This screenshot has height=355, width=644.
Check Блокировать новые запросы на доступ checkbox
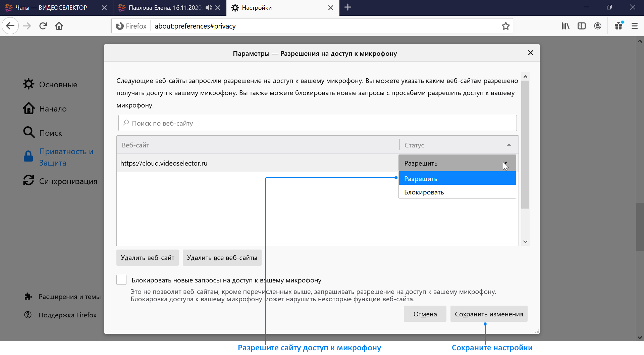point(121,280)
